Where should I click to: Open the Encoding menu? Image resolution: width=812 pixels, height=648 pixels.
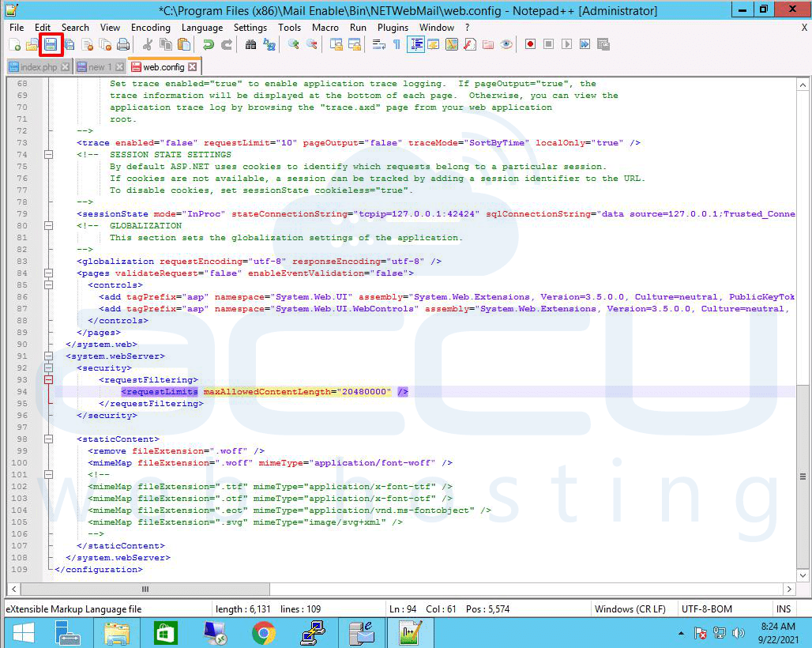[x=151, y=28]
